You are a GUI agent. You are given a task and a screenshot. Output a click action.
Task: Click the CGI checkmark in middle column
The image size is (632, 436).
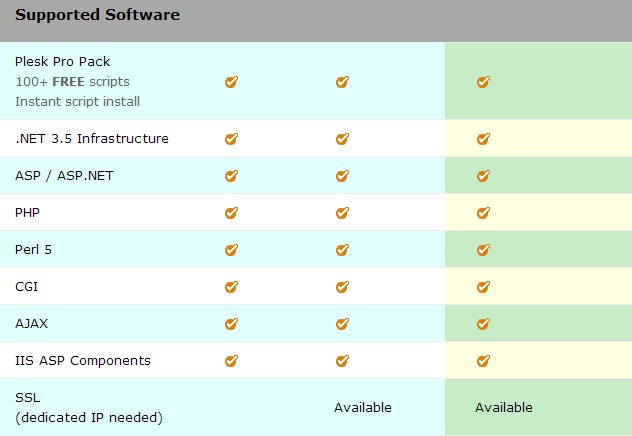(342, 287)
